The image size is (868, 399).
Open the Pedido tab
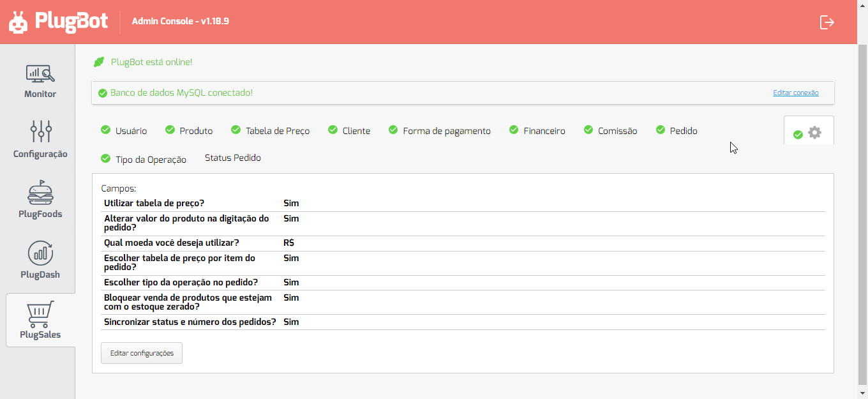click(677, 131)
